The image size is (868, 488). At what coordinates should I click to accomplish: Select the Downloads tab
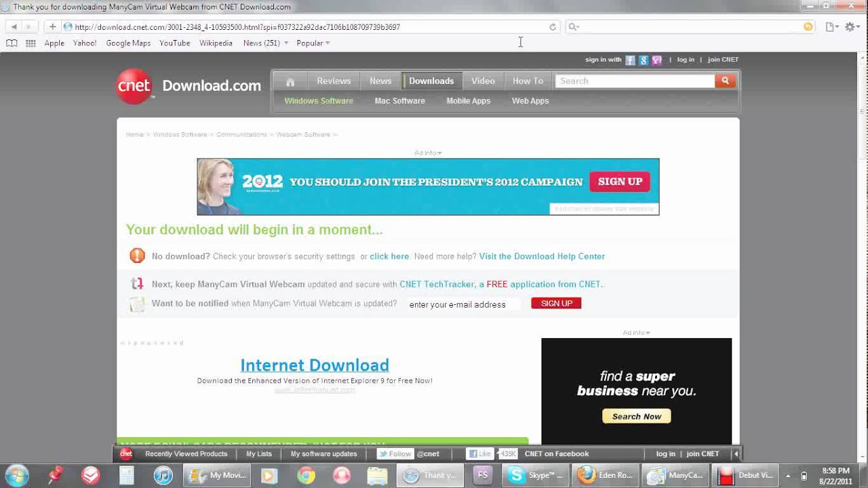[x=431, y=81]
